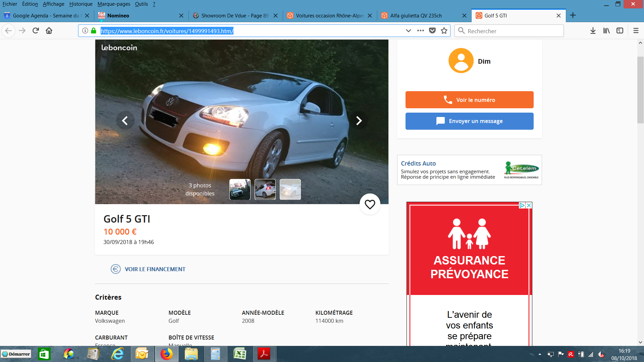Toggle the sidebar view
Image resolution: width=644 pixels, height=362 pixels.
620,31
